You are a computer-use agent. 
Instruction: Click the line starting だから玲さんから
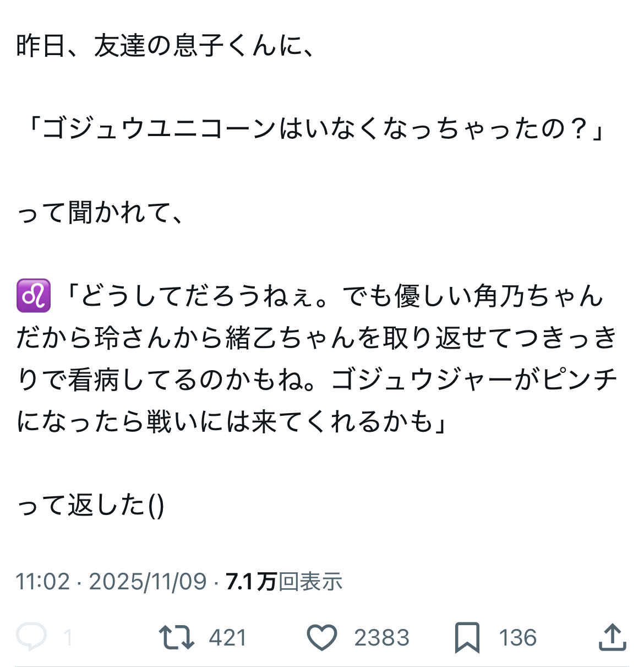316,338
